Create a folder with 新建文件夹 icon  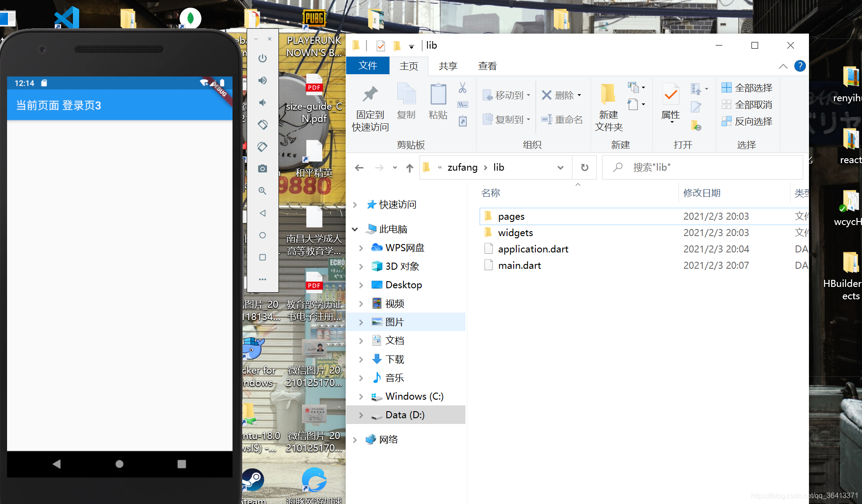(x=608, y=106)
